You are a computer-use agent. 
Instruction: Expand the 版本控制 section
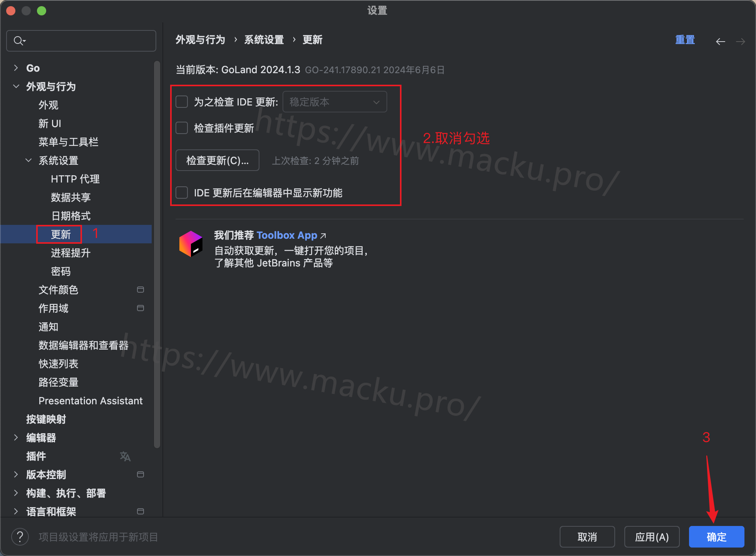pos(16,474)
